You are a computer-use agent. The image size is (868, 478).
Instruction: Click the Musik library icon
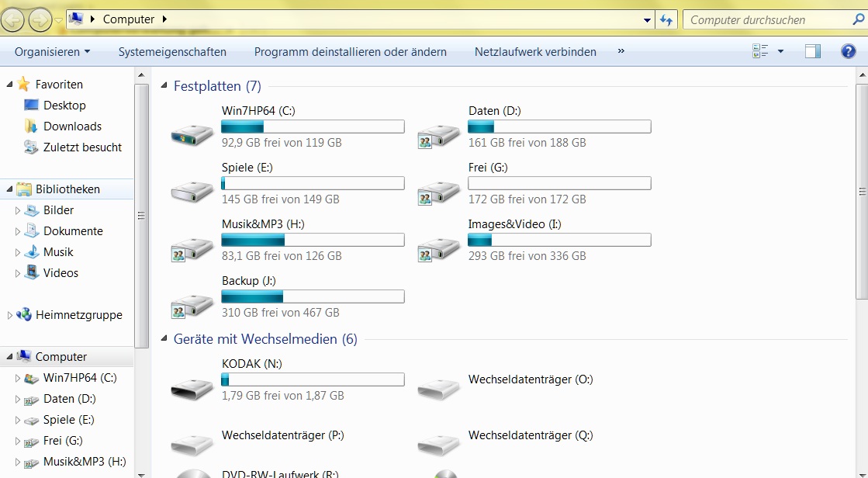coord(32,252)
